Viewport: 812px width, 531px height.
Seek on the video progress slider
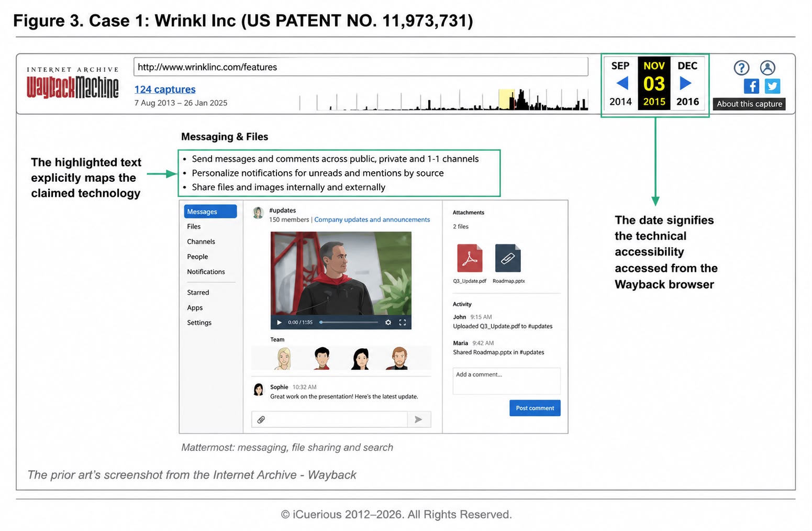coord(349,323)
